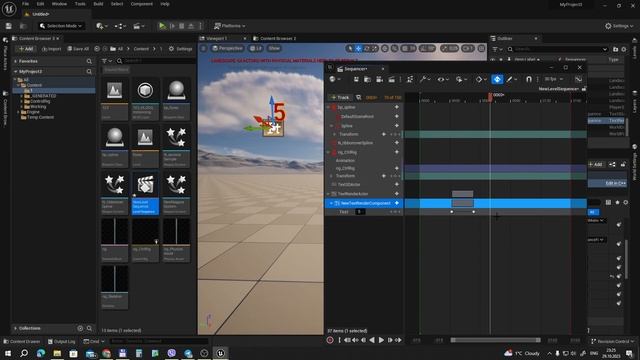
Task: Select the TextRenderActor track row
Action: click(364, 194)
